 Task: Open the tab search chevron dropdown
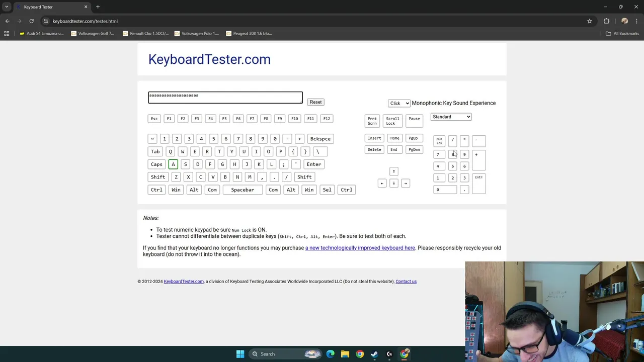click(x=7, y=7)
